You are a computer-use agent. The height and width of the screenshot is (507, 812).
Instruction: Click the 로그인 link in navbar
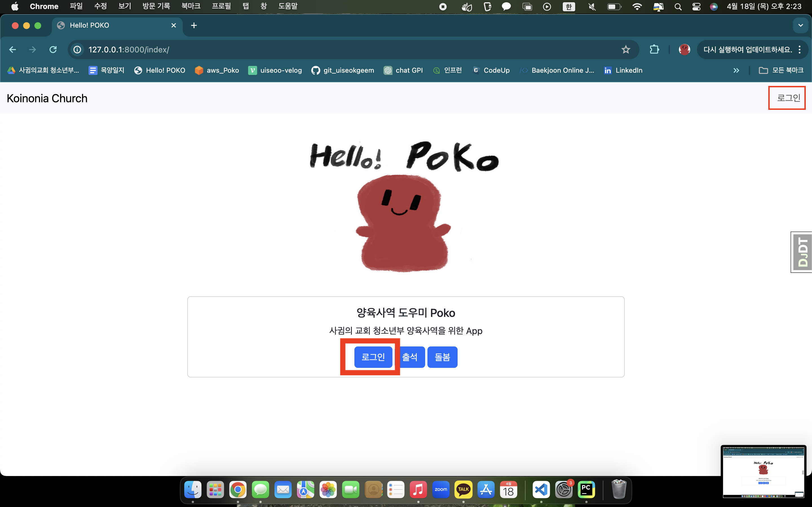[x=788, y=98]
